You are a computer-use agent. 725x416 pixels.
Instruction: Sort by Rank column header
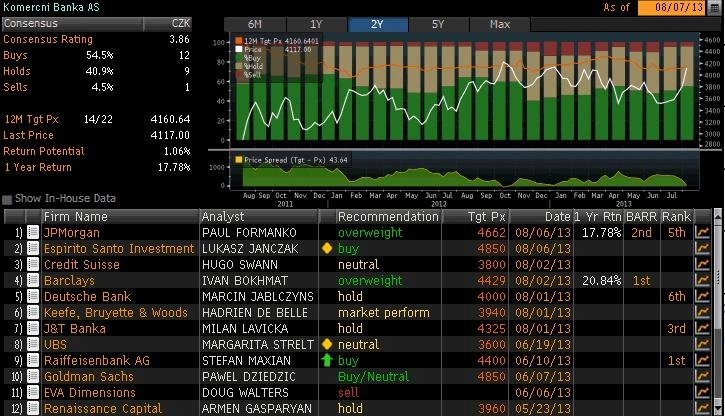pos(676,216)
